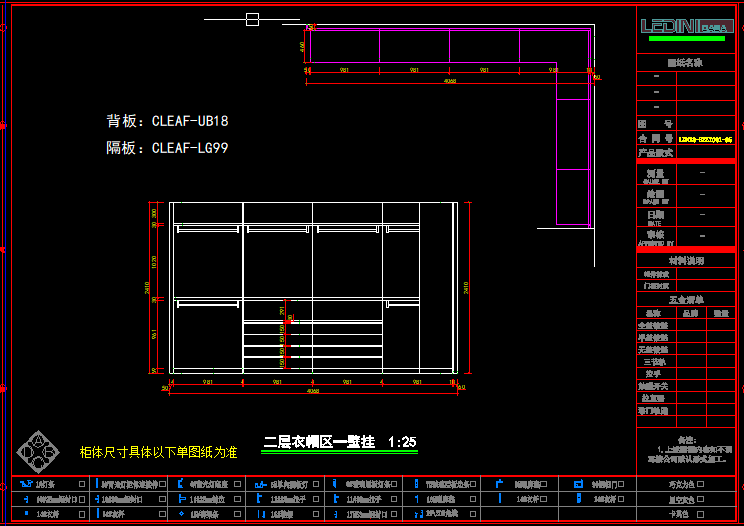Click the 背板: CLEAF-UB18 annotation text
Viewport: 744px width, 526px height.
pos(168,121)
